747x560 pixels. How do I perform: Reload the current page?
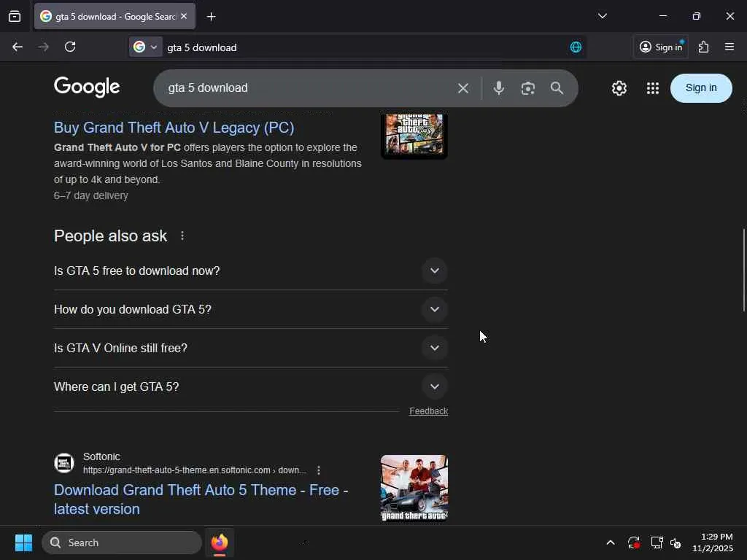70,47
